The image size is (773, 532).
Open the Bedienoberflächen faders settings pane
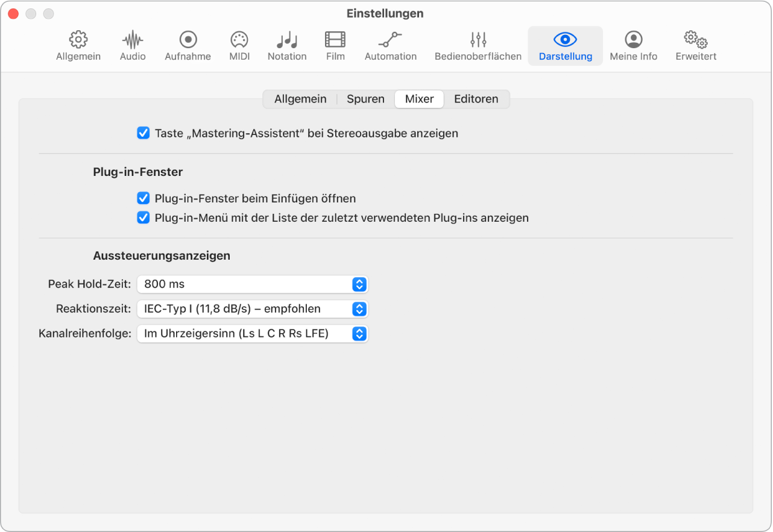point(478,46)
